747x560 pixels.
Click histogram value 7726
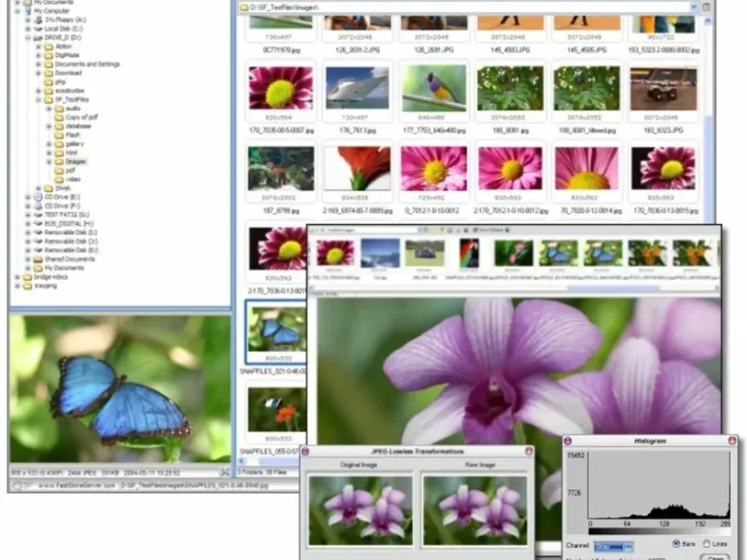click(574, 493)
